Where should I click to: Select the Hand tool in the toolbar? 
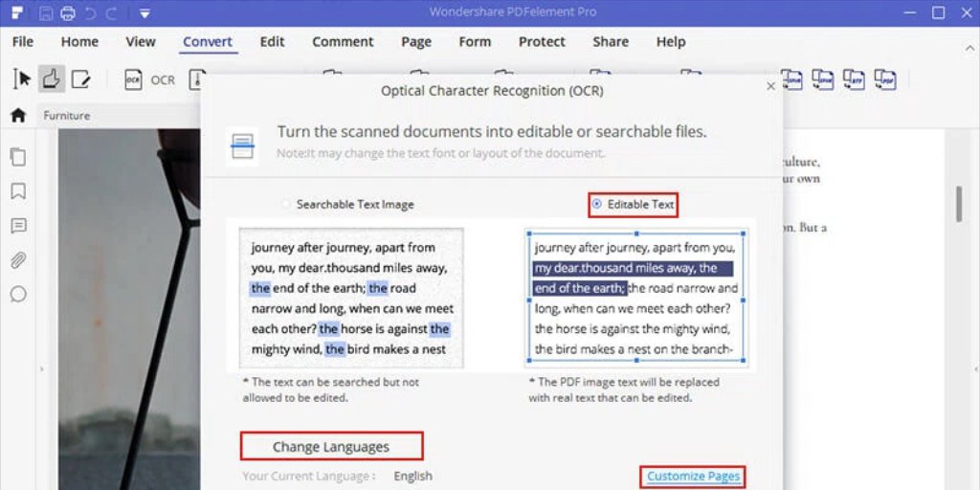coord(52,79)
